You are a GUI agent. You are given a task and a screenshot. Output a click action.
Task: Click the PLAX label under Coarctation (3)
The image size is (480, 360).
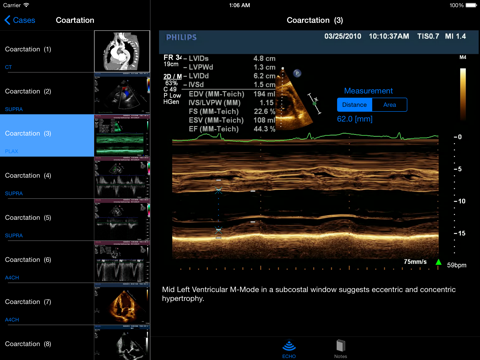coord(11,151)
